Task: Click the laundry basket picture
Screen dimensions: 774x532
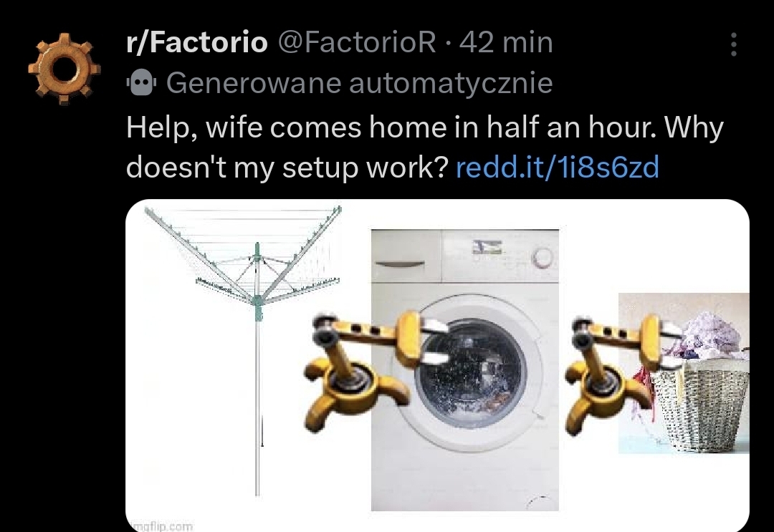Action: (684, 373)
